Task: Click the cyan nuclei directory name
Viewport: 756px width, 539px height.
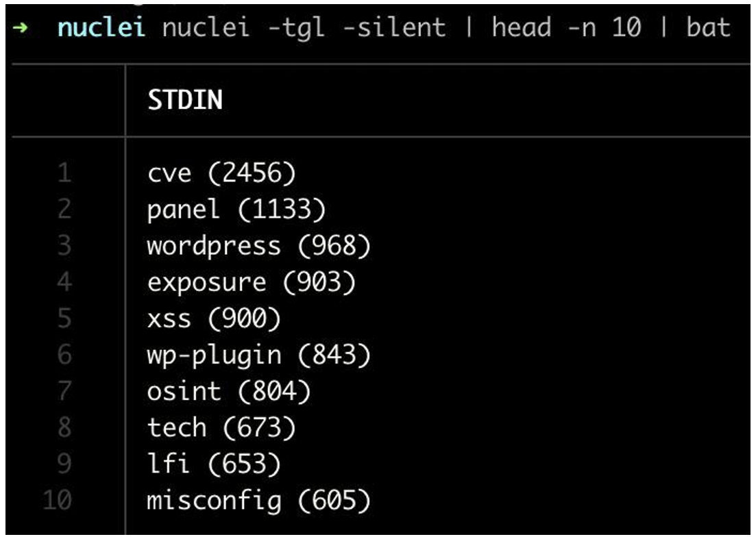Action: point(101,28)
